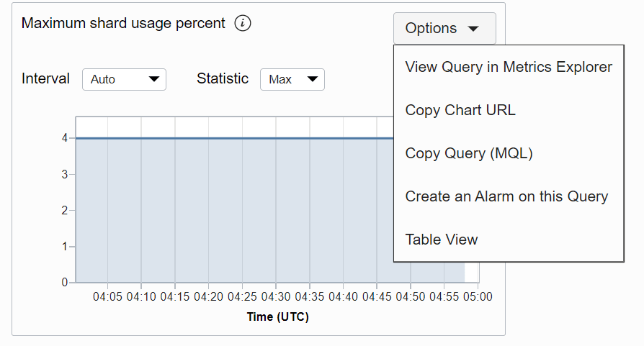Click the Options caret arrow

(473, 29)
